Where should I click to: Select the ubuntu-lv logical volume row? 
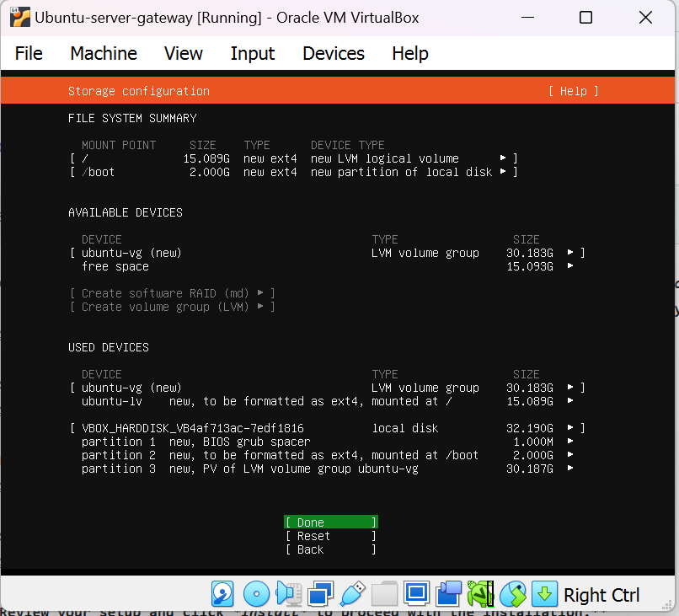tap(328, 401)
